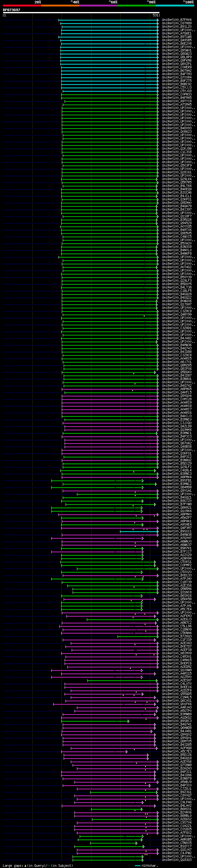Select label UniRef100_Q08623
Screen dimensions: 197x868
tap(176, 132)
